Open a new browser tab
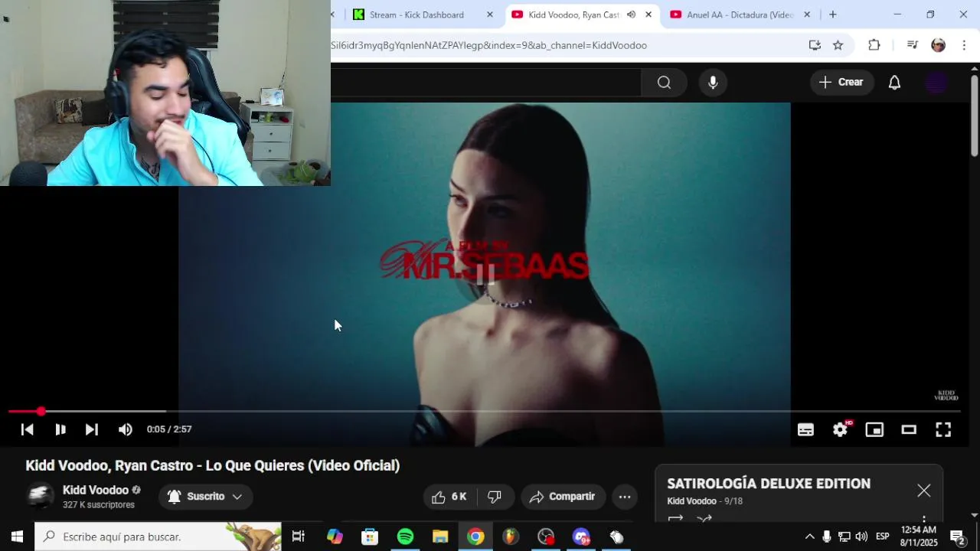Screen dimensions: 980x551 point(833,15)
